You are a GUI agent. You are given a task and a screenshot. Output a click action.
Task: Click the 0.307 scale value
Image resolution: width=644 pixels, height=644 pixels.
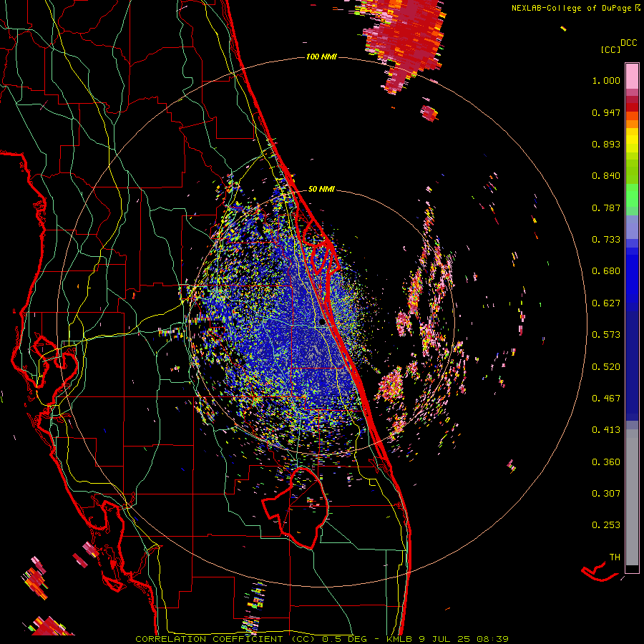(606, 494)
